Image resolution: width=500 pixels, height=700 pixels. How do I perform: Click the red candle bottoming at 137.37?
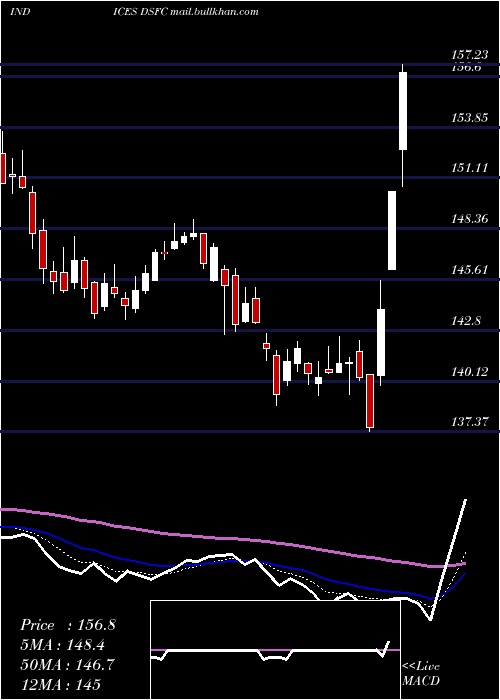point(370,401)
